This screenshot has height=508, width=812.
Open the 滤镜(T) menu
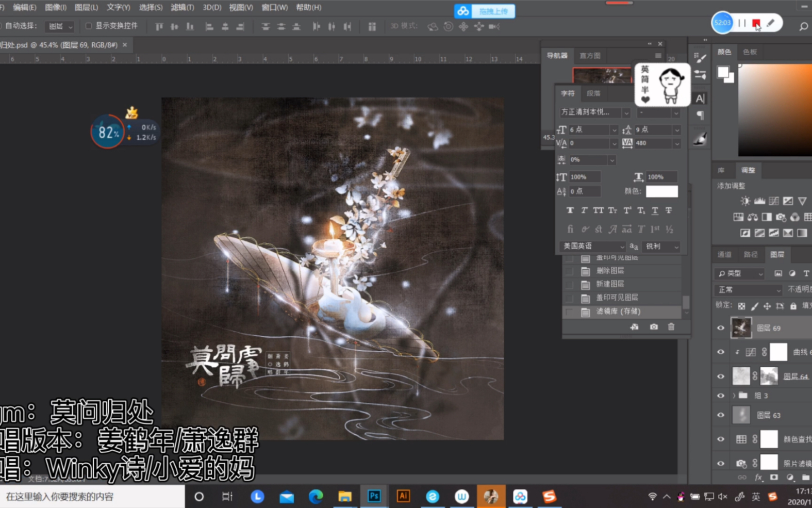pyautogui.click(x=183, y=7)
